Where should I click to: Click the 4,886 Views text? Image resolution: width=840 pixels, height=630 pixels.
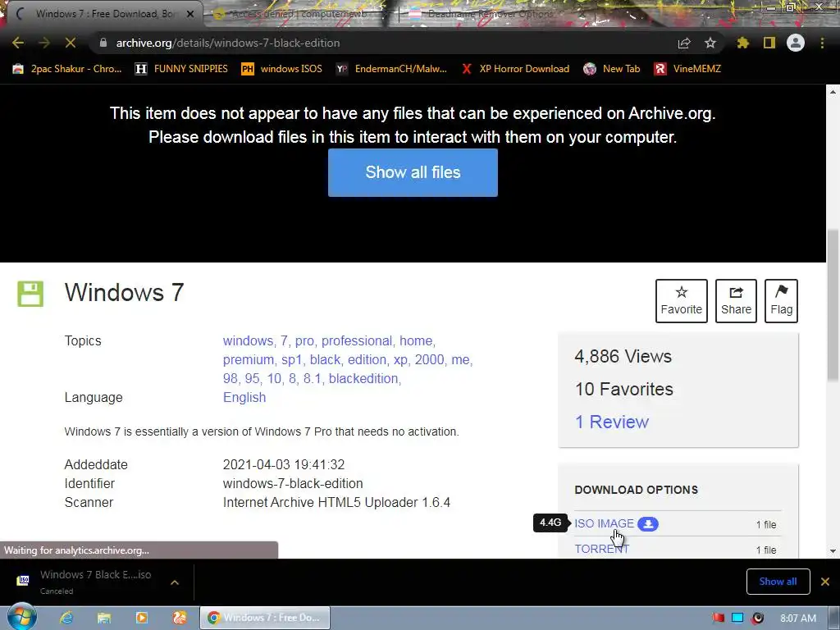tap(623, 356)
